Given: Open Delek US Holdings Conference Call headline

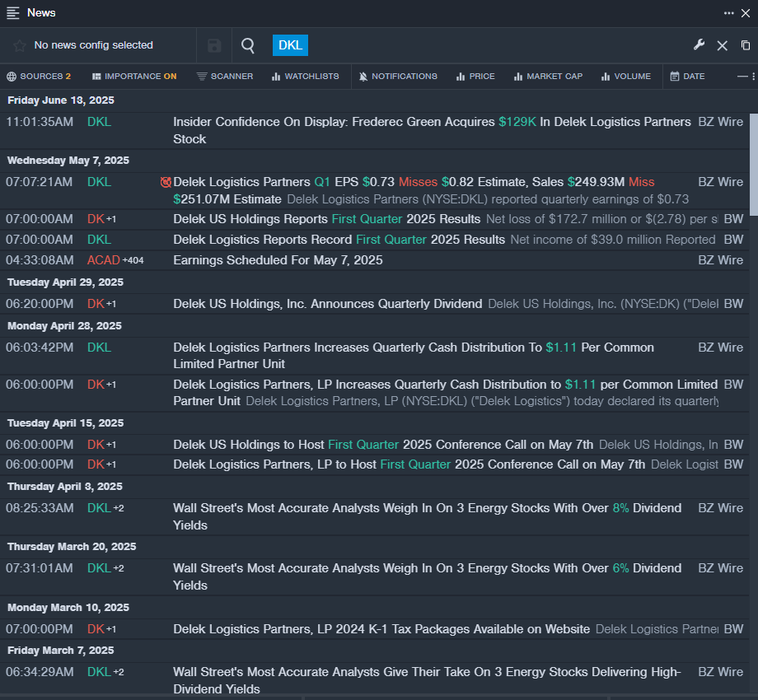Looking at the screenshot, I should click(x=383, y=445).
